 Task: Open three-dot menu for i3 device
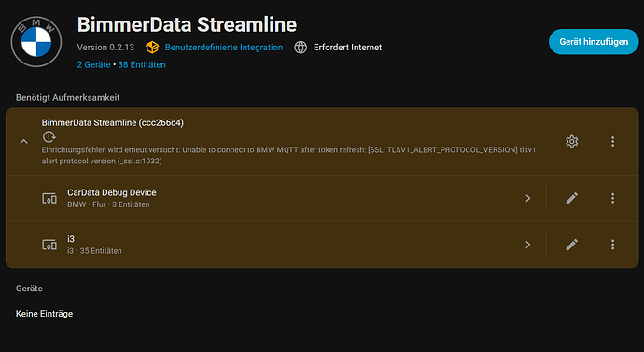pos(612,245)
